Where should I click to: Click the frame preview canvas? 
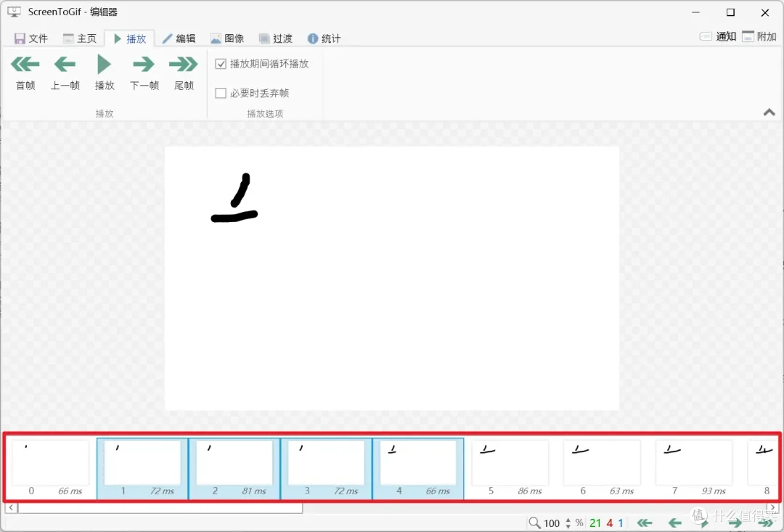pos(392,278)
